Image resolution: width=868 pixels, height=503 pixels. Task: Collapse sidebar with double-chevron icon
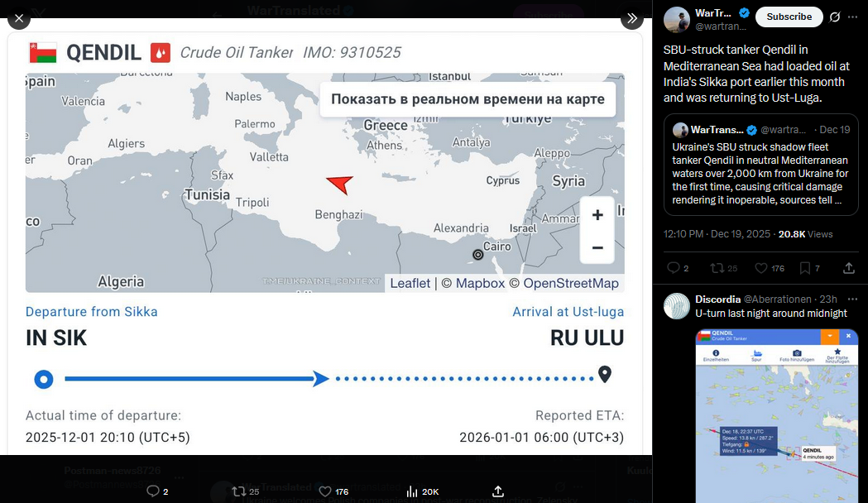pos(631,19)
